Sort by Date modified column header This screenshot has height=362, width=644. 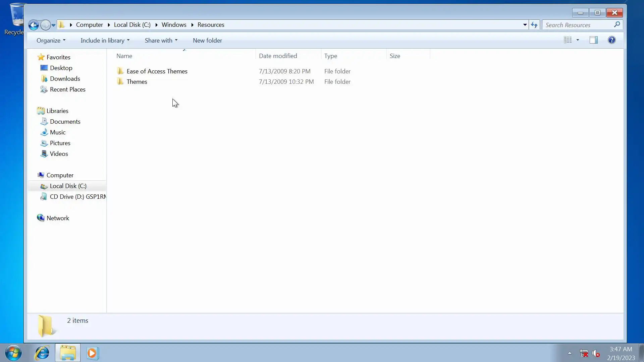(278, 56)
